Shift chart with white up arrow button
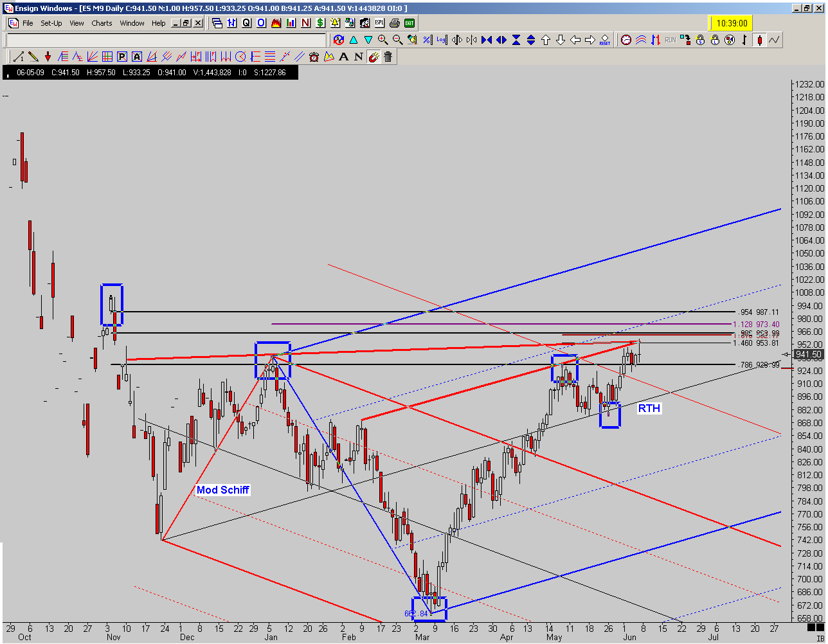 (x=546, y=40)
